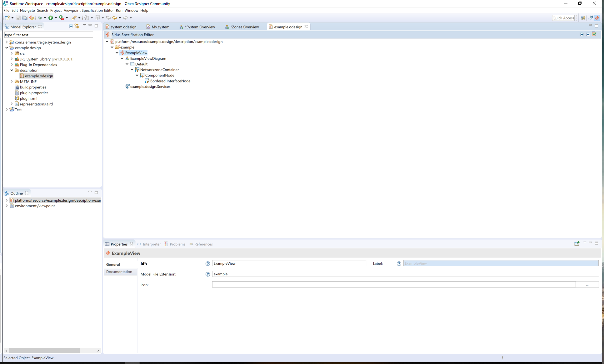Open the Problems view tab
This screenshot has height=364, width=604.
tap(175, 244)
